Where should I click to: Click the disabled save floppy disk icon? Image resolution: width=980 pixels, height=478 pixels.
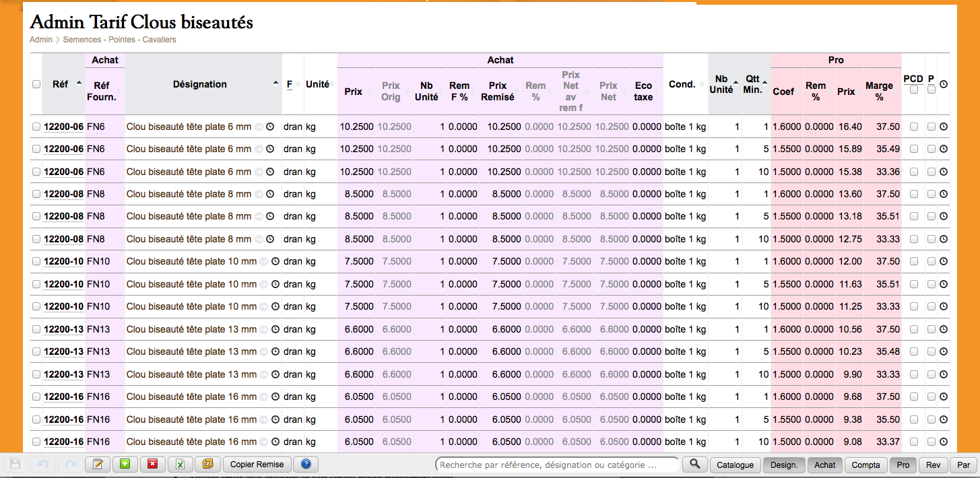coord(16,465)
